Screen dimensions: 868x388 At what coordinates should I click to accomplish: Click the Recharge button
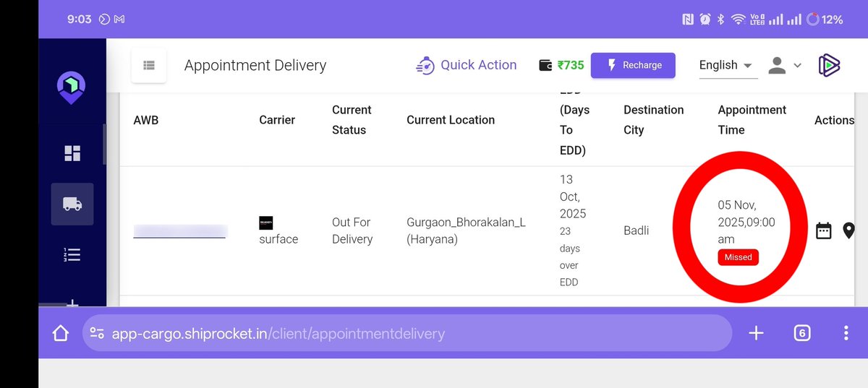point(633,65)
